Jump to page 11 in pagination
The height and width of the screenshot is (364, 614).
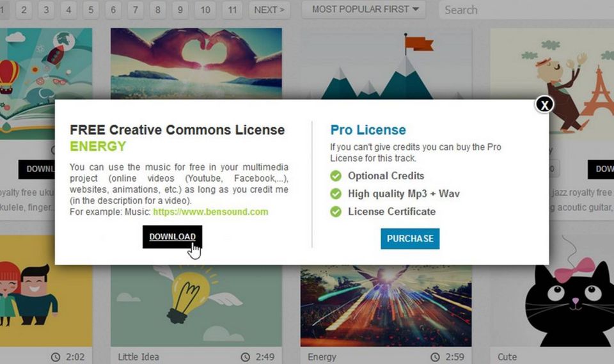(x=233, y=10)
